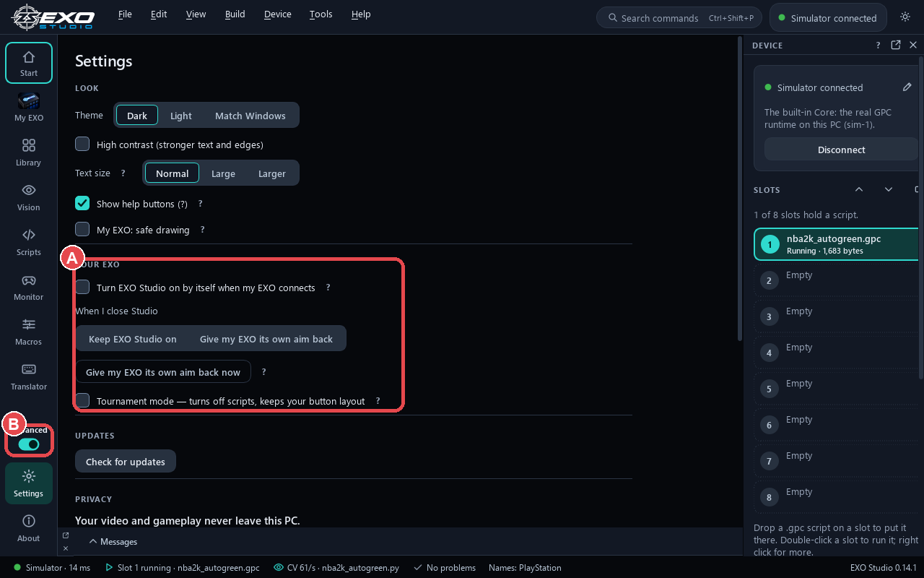Click the help icon beside My EXO: safe drawing
This screenshot has height=578, width=924.
pos(203,230)
